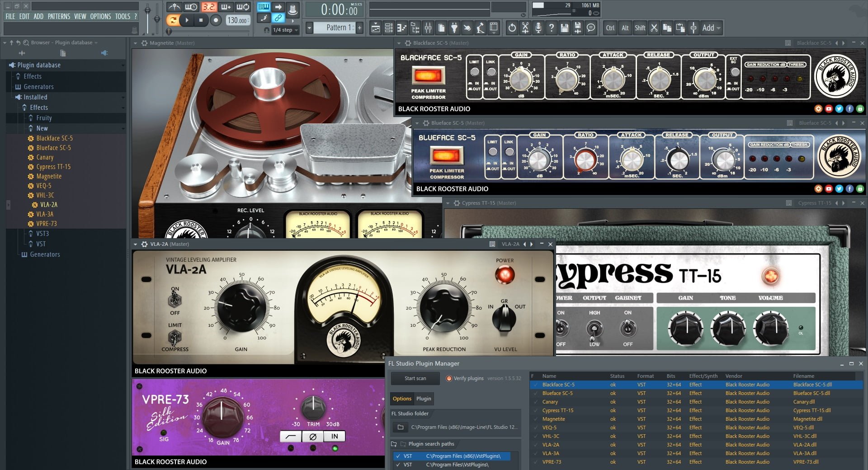Viewport: 868px width, 470px height.
Task: Open the playlist view icon
Action: 375,28
